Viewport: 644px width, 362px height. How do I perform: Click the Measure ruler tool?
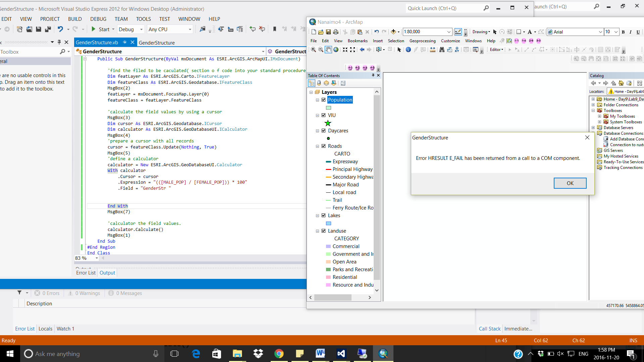pos(433,50)
